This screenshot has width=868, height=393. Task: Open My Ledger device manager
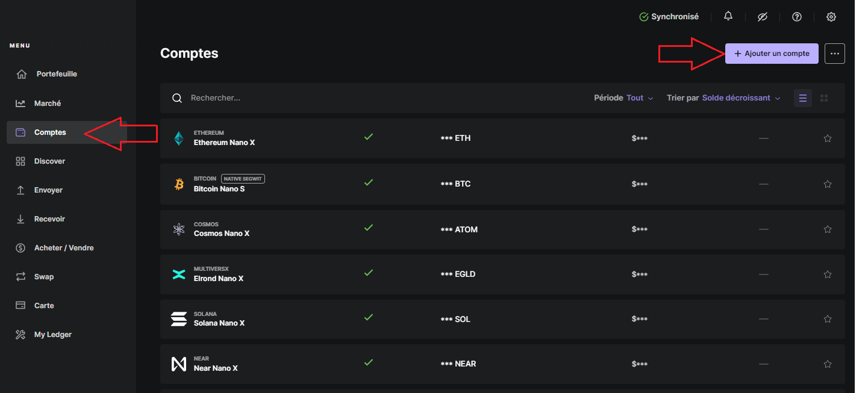(x=52, y=335)
